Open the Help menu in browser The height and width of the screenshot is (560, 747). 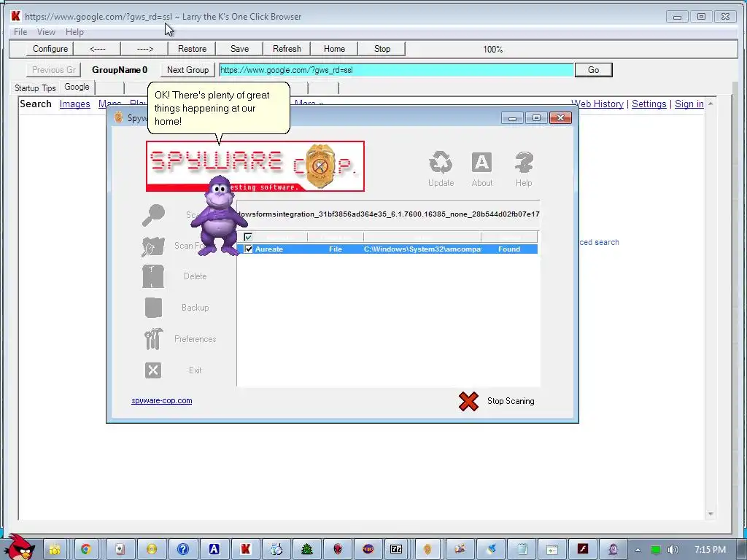(x=74, y=32)
